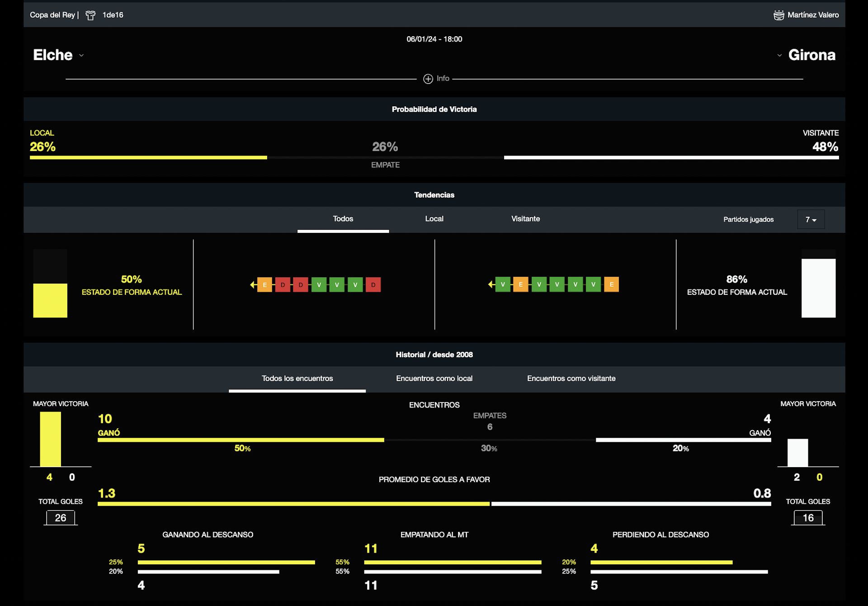This screenshot has width=868, height=606.
Task: Click the jersey icon next to 1de16
Action: click(90, 15)
